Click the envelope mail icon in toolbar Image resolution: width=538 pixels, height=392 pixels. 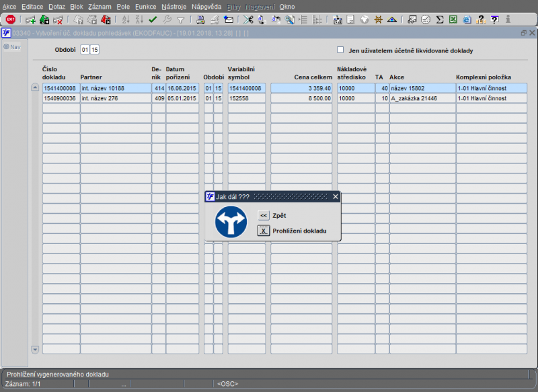click(229, 19)
